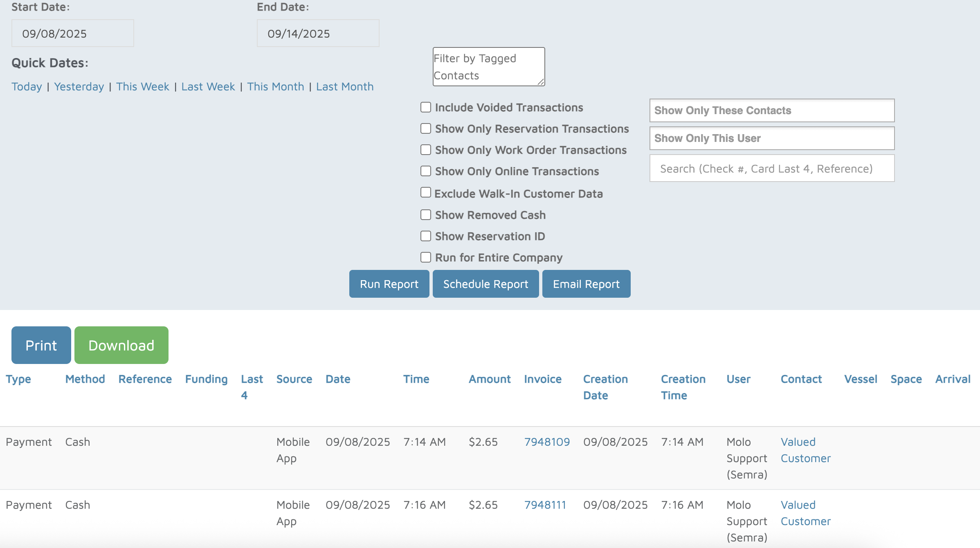Click Show Only These Contacts field

point(771,110)
